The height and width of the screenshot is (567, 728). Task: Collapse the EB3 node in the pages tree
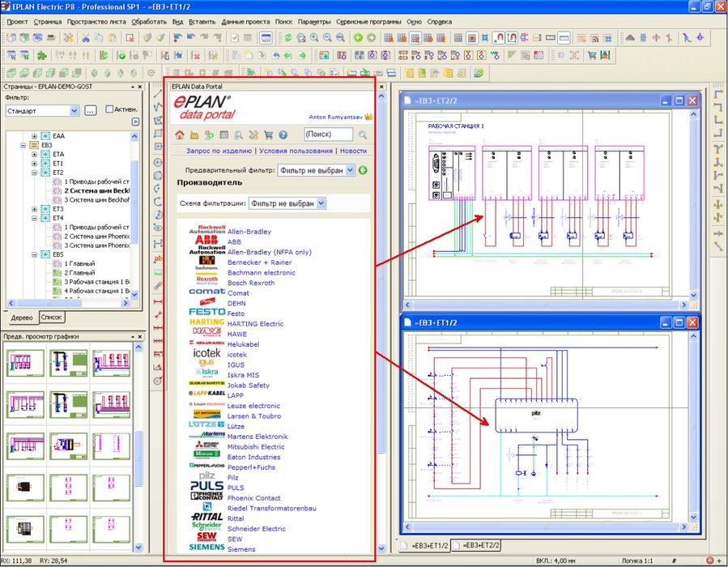tap(23, 145)
